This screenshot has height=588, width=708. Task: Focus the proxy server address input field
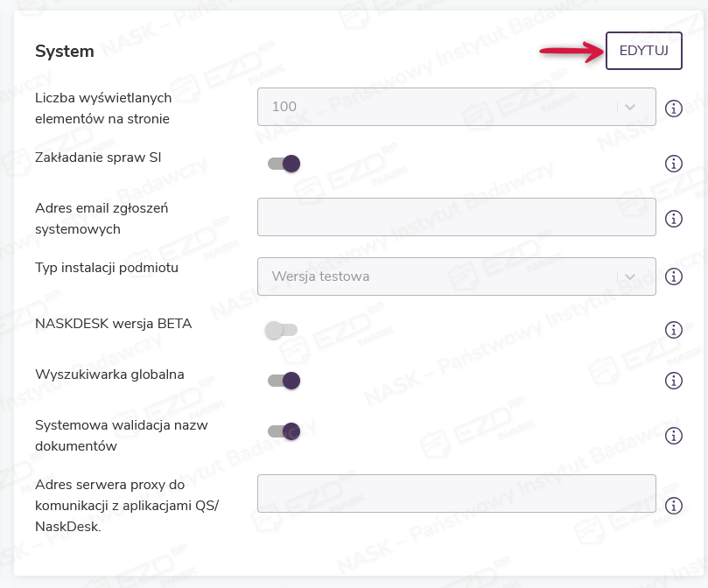tap(456, 493)
